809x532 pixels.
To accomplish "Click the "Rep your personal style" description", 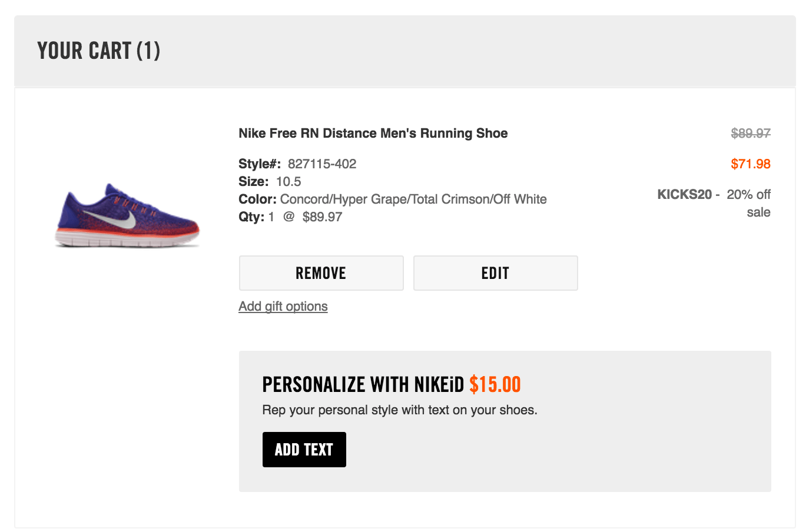I will [x=399, y=410].
